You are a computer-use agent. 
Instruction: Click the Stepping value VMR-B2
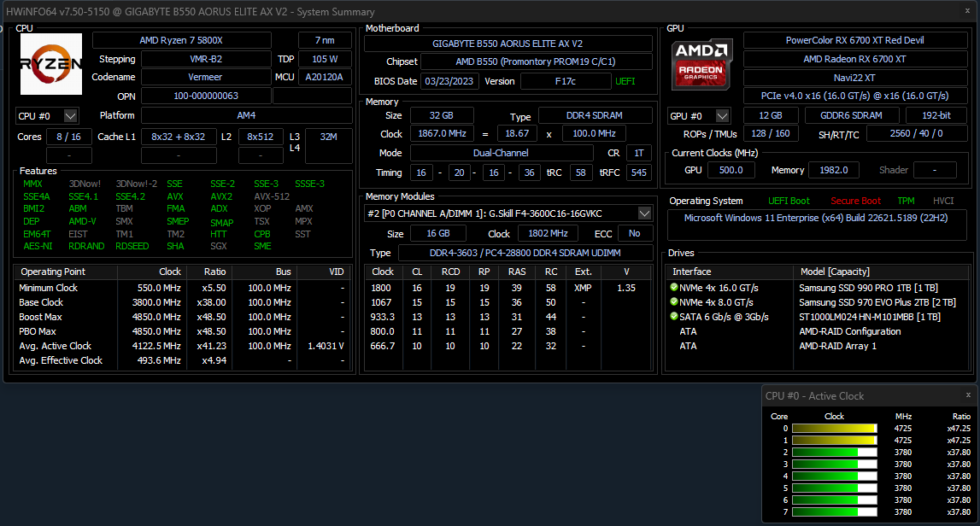[x=206, y=59]
